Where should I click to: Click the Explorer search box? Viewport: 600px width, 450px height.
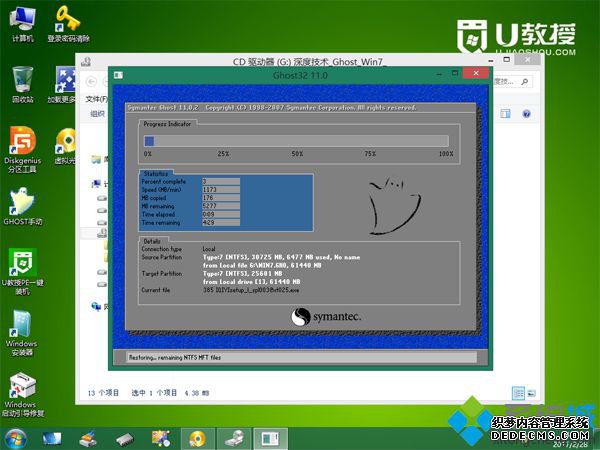(513, 81)
